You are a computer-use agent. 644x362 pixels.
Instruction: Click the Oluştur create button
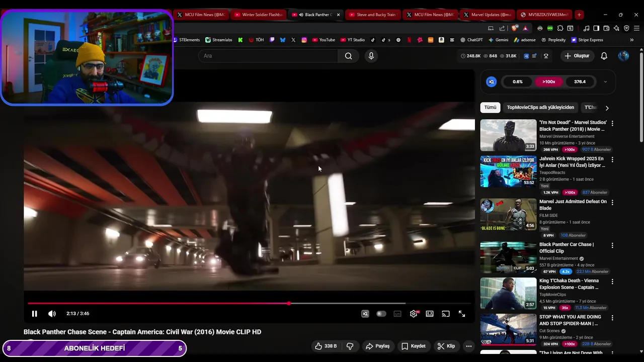(577, 56)
